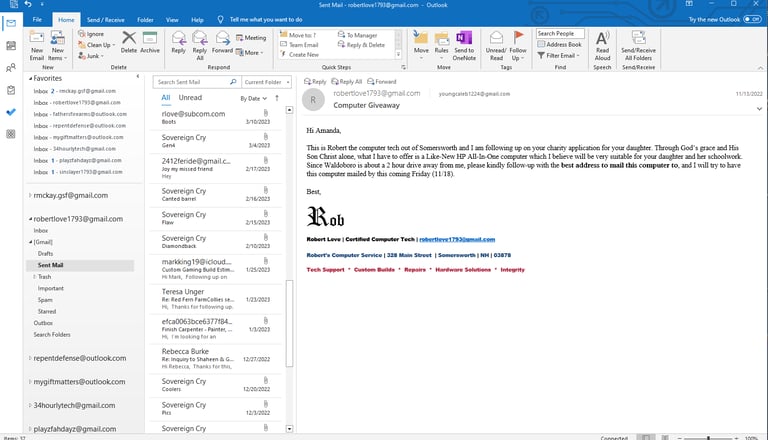
Task: Open the More Apps grid icon
Action: 11,134
